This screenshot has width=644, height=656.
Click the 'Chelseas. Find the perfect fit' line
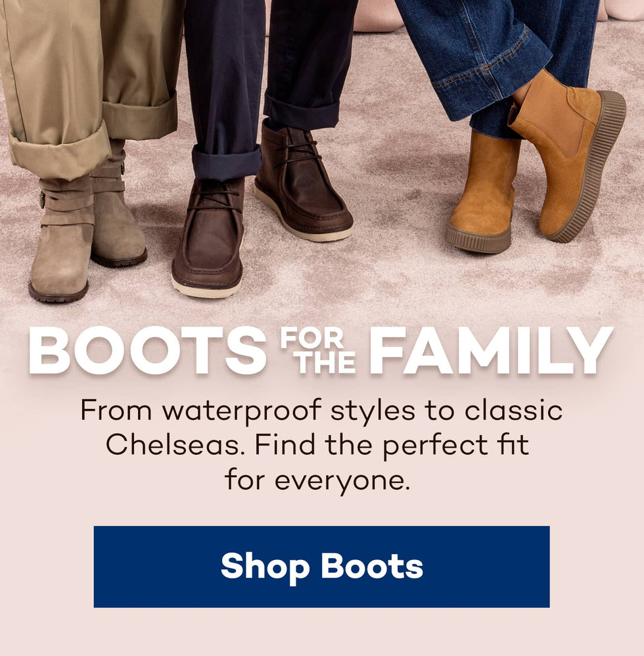pyautogui.click(x=318, y=445)
